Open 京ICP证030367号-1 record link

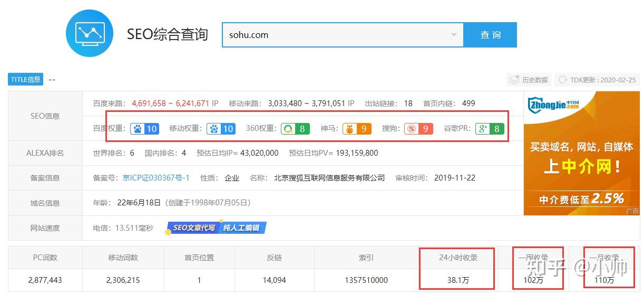[x=156, y=178]
